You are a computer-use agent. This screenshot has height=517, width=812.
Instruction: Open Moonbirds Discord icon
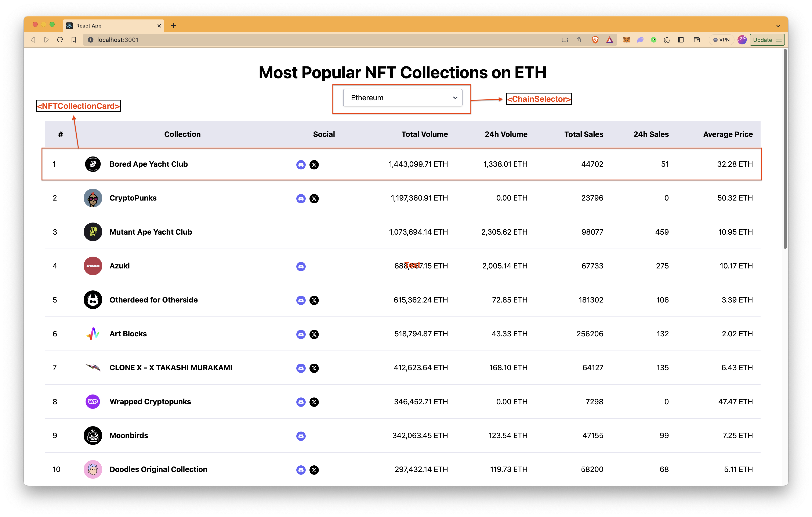point(301,436)
